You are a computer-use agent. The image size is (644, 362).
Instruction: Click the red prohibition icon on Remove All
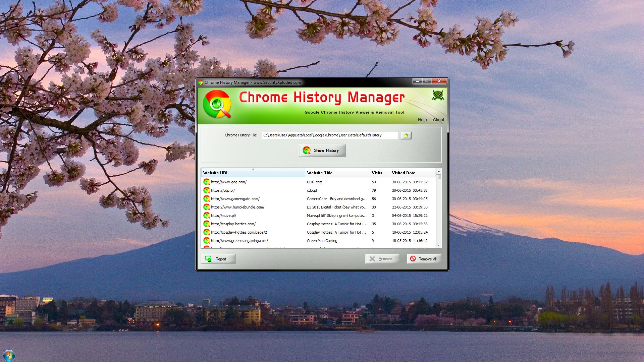pos(412,259)
